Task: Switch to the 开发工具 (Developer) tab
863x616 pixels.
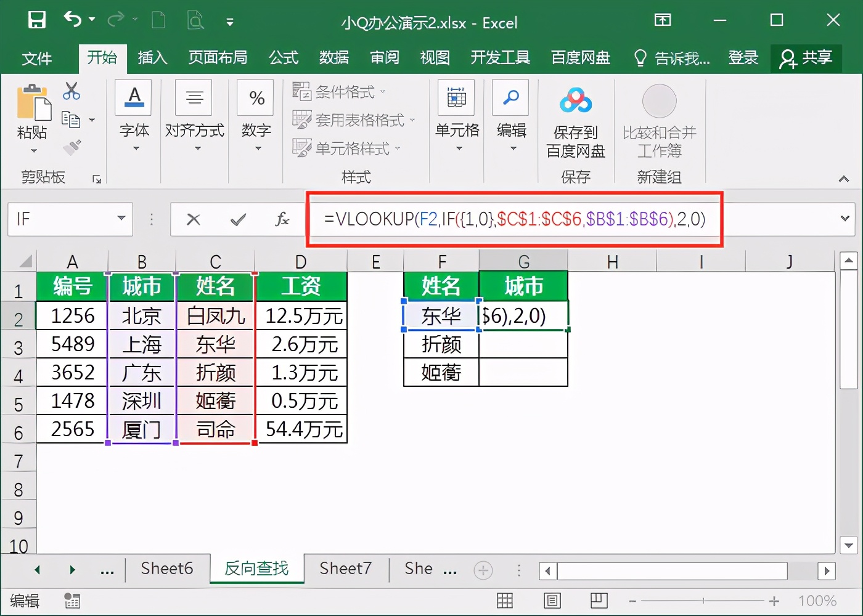Action: coord(501,58)
